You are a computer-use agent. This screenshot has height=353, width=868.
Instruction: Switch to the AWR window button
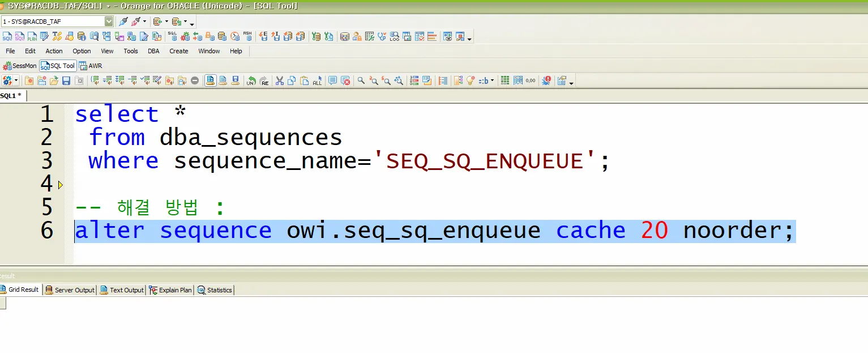tap(91, 66)
